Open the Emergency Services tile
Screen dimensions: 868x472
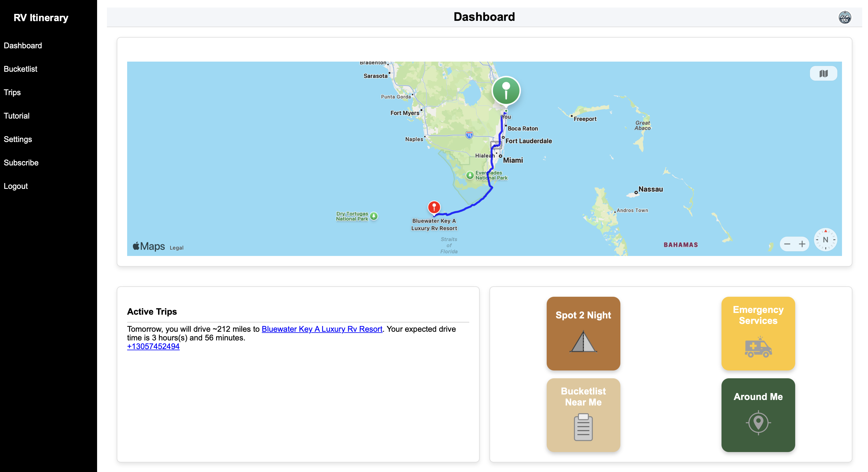click(758, 334)
